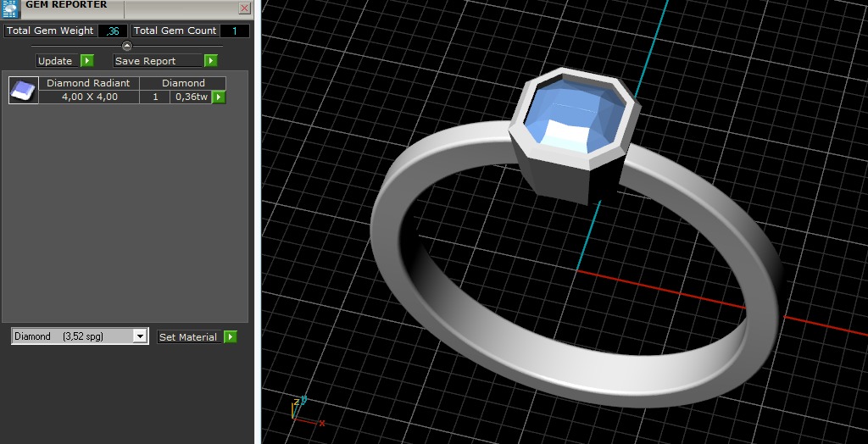The image size is (868, 444).
Task: Click the Update label button
Action: tap(58, 61)
